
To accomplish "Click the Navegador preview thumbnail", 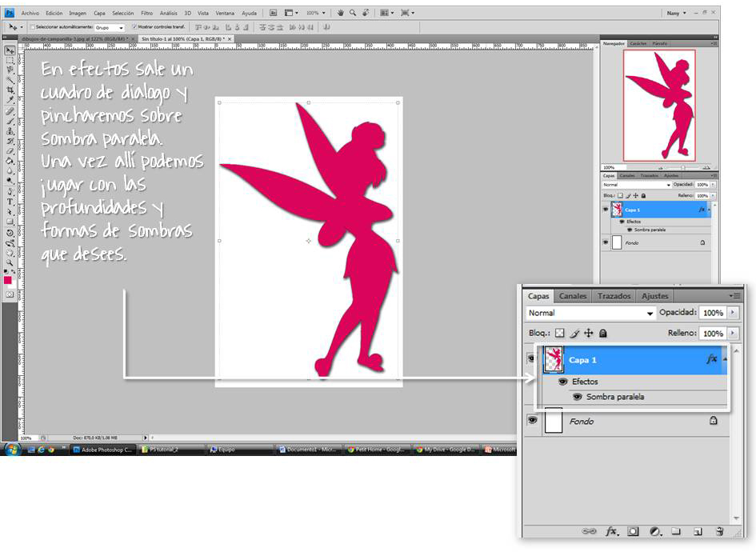I will coord(659,105).
